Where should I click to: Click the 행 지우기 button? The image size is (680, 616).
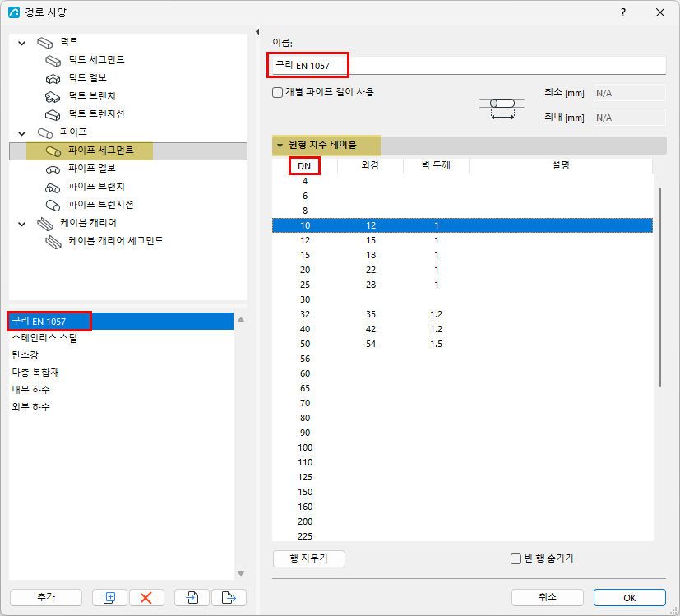click(x=309, y=558)
